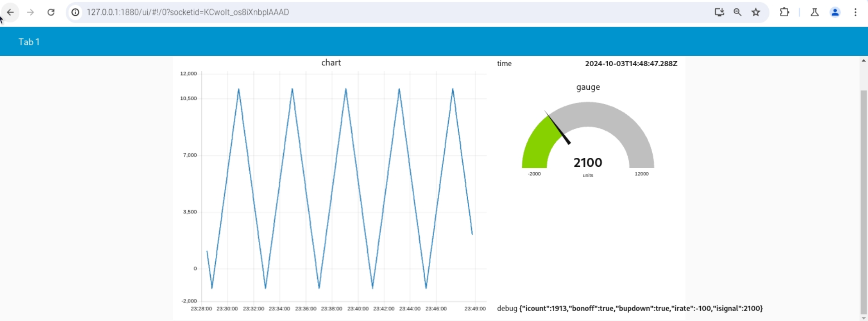Click the gauge needle showing 2100
The width and height of the screenshot is (868, 321).
pyautogui.click(x=558, y=128)
